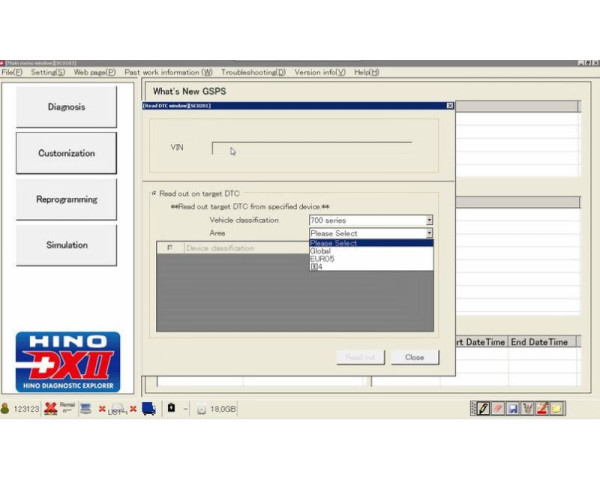
Task: Select the pink eraser tool
Action: 498,409
